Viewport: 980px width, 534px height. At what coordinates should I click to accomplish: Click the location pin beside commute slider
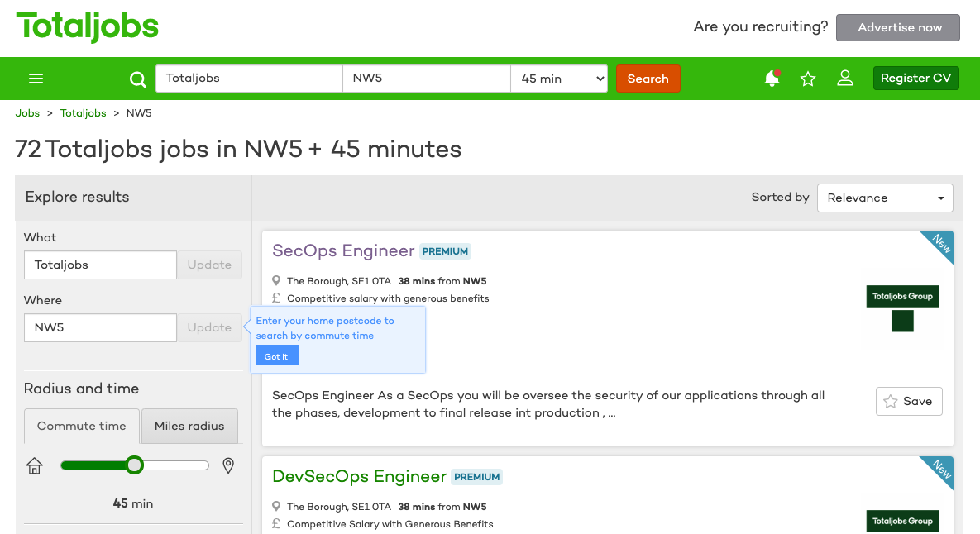[228, 466]
